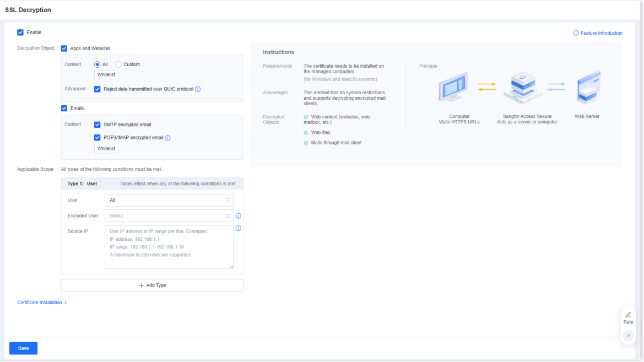Click the green check beside Web files
The image size is (644, 362).
click(x=306, y=133)
